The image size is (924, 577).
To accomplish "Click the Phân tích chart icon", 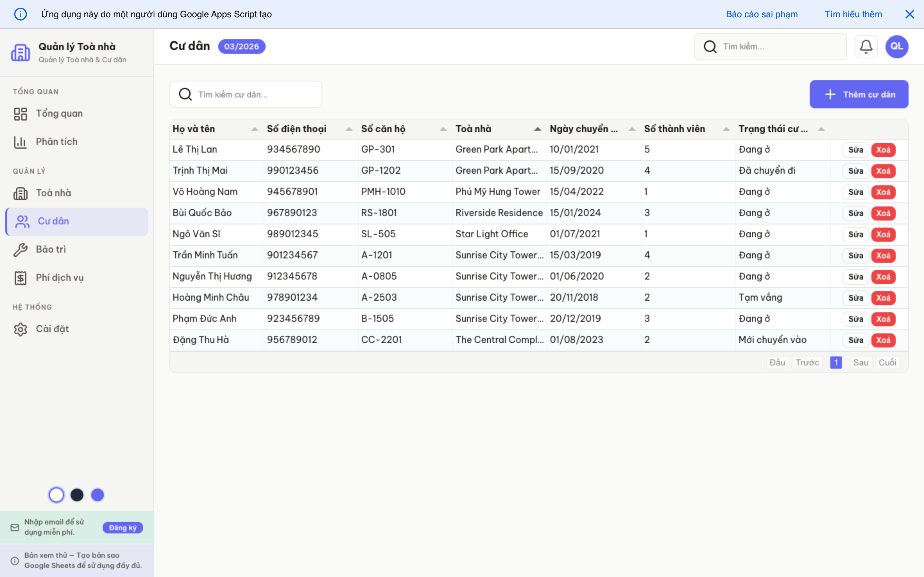I will click(21, 142).
